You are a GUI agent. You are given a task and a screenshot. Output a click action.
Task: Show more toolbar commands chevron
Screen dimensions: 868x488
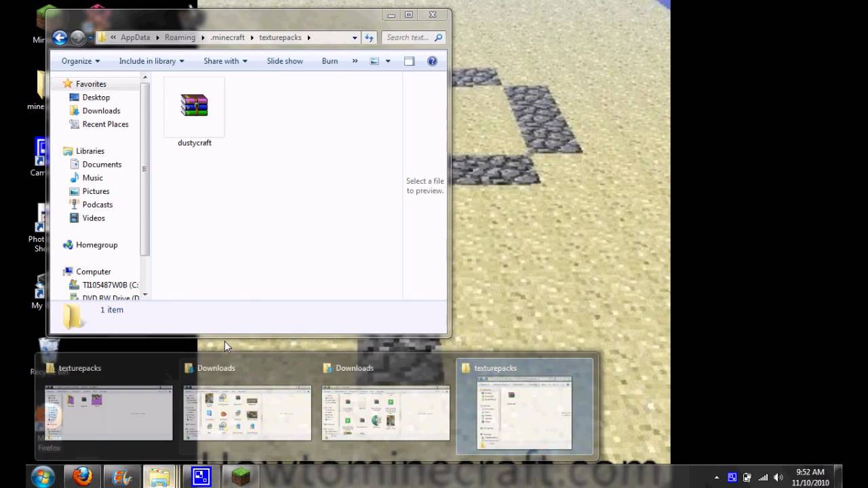(355, 61)
